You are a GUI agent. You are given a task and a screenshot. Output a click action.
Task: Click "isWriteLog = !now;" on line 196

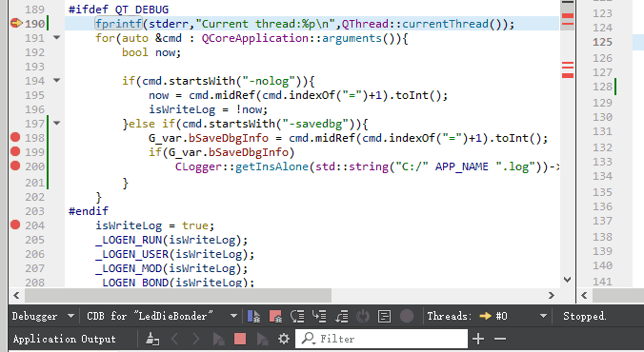209,109
